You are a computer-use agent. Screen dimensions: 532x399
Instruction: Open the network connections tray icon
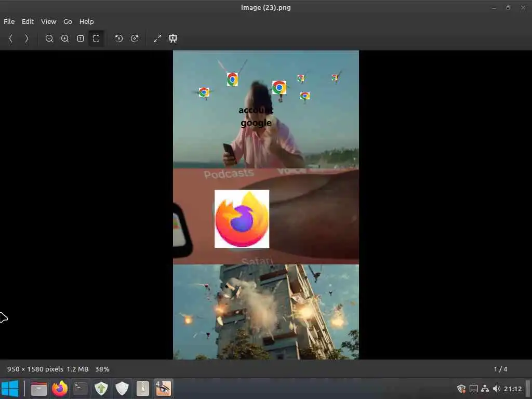point(485,389)
